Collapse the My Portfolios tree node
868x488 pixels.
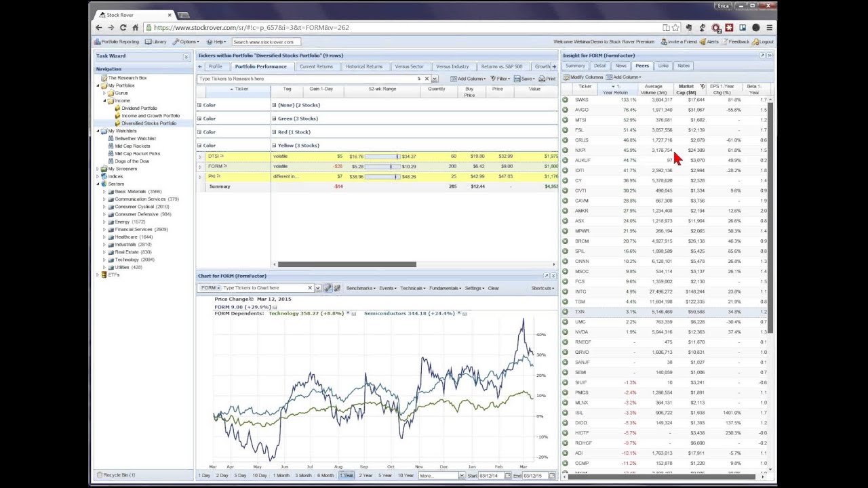coord(98,85)
